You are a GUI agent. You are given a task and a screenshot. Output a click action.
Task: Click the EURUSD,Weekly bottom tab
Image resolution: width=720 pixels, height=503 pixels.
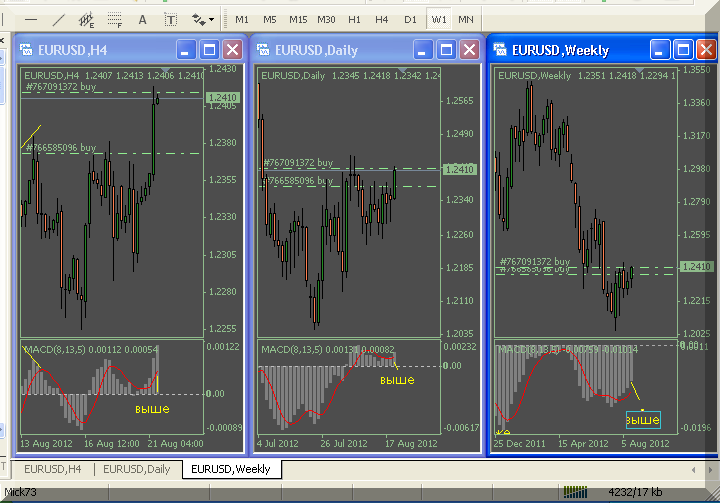[229, 468]
